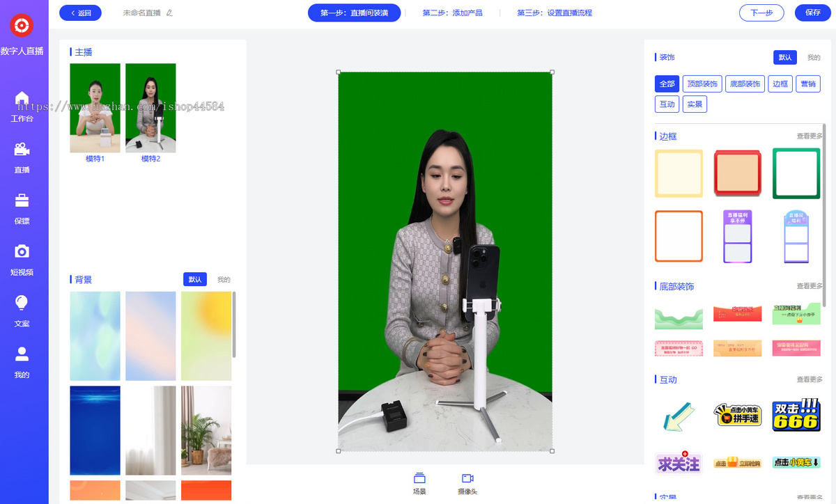
Task: Choose the teal bokeh background
Action: pos(95,336)
